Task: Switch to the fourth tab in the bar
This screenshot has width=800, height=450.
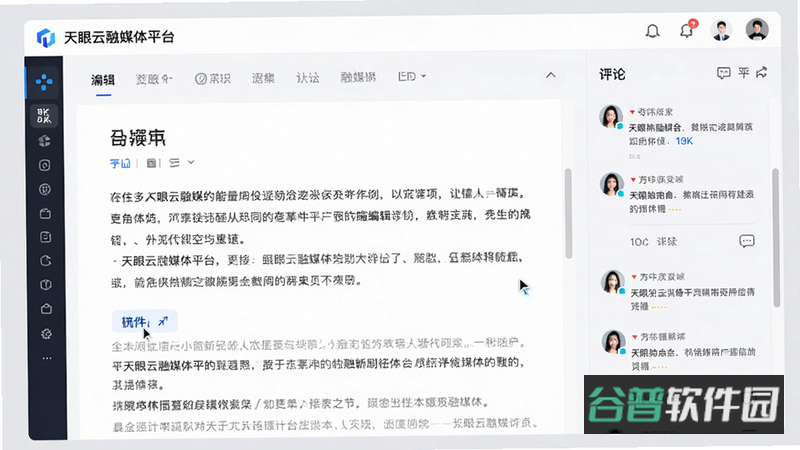Action: 263,78
